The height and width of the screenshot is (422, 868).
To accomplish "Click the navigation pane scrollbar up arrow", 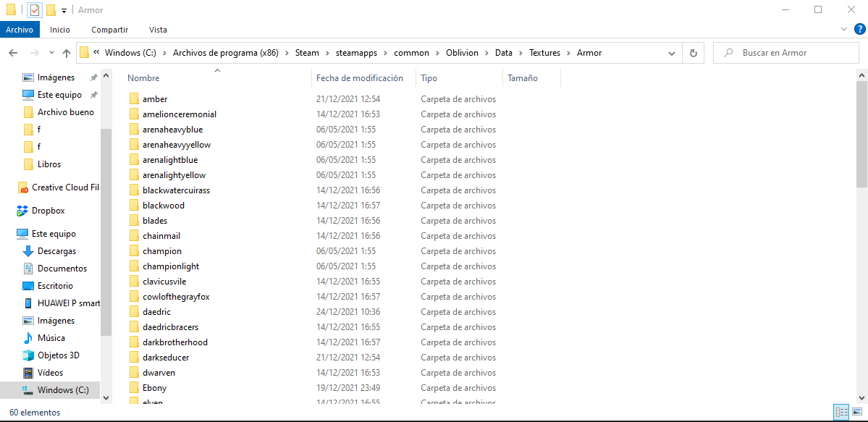I will point(106,75).
